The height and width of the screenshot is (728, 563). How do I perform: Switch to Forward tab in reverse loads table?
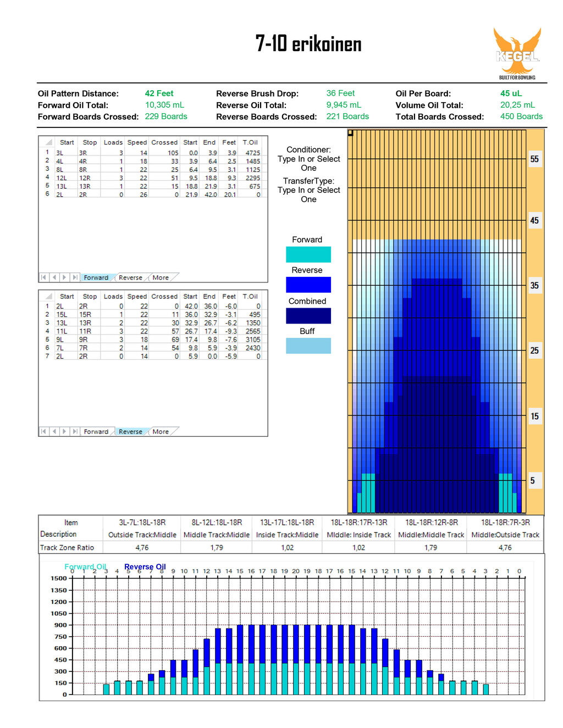point(96,431)
